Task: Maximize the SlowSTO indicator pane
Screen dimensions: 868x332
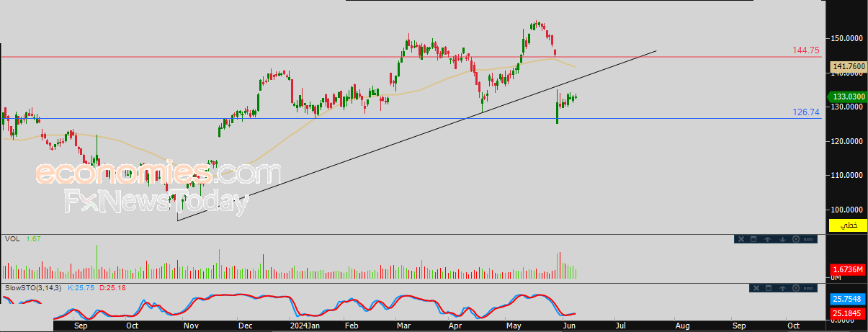Action: (769, 288)
